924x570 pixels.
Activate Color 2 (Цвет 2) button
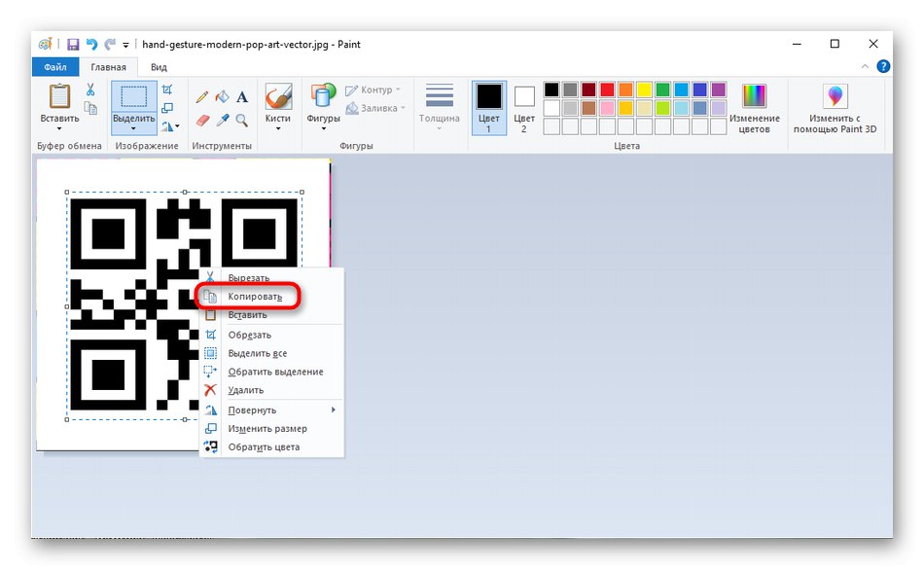pos(524,109)
